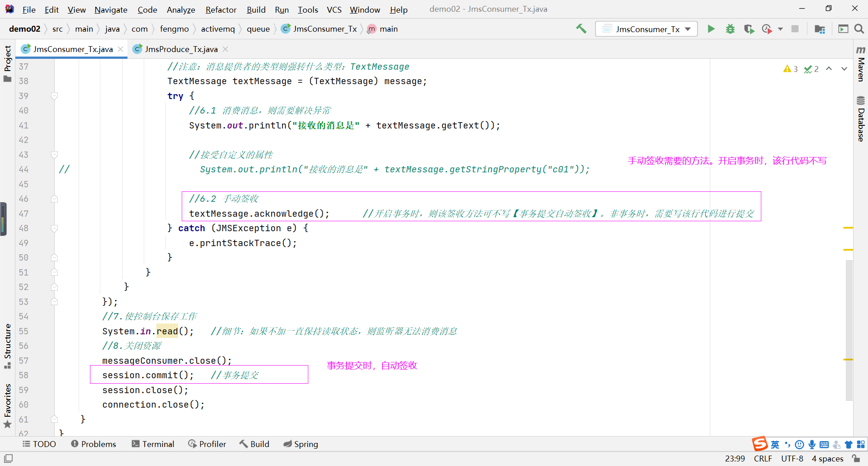868x466 pixels.
Task: Click the demo02 project breadcrumb
Action: click(x=24, y=29)
